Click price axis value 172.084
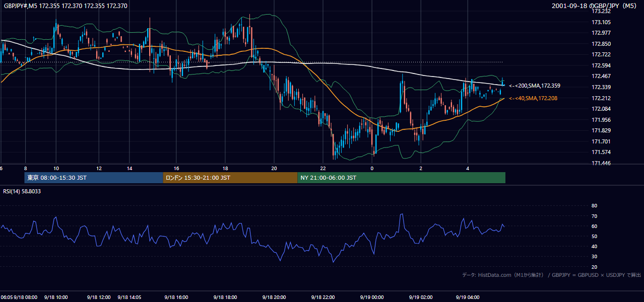644x302 pixels. (x=601, y=109)
